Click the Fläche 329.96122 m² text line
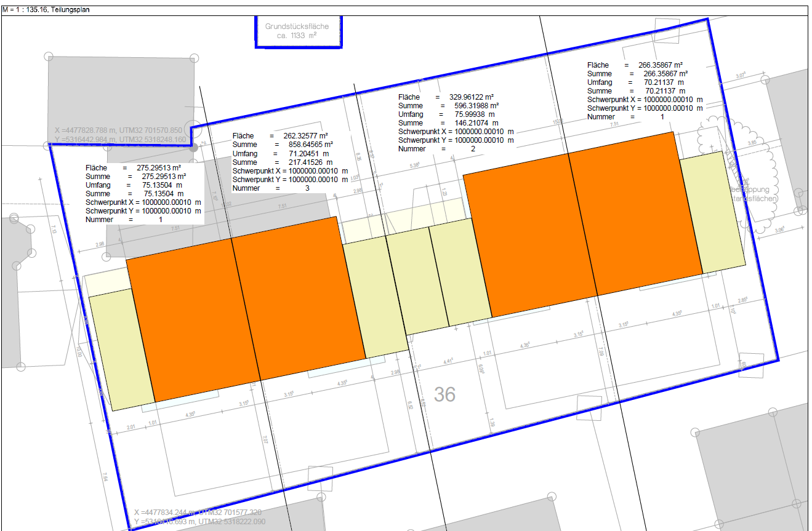The image size is (812, 531). pos(446,97)
